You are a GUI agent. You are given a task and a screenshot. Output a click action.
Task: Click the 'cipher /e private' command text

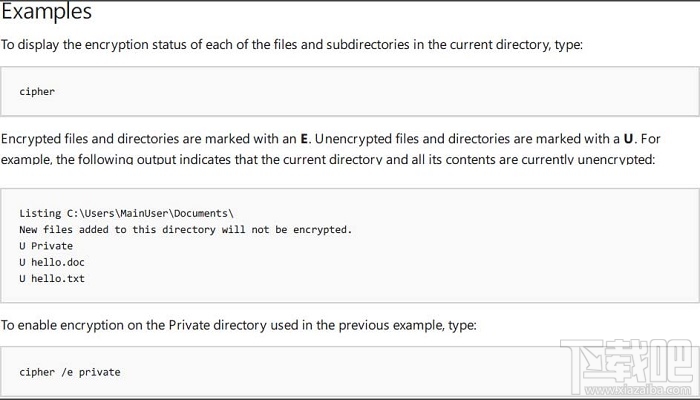[69, 372]
